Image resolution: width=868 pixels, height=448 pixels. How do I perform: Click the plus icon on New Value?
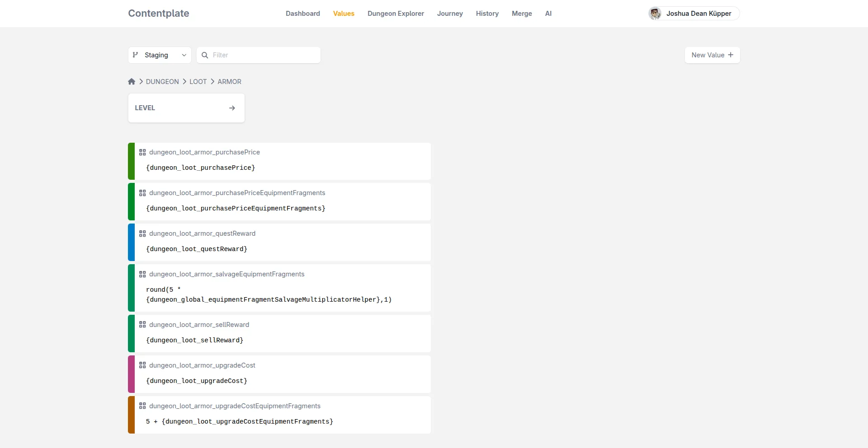coord(731,55)
